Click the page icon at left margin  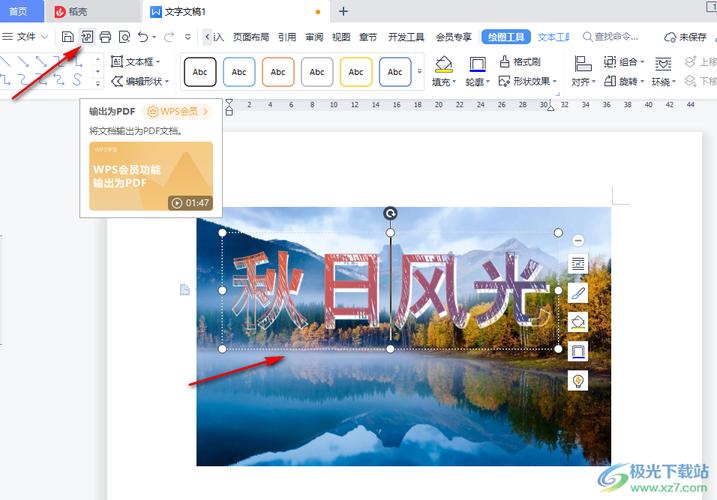point(185,290)
